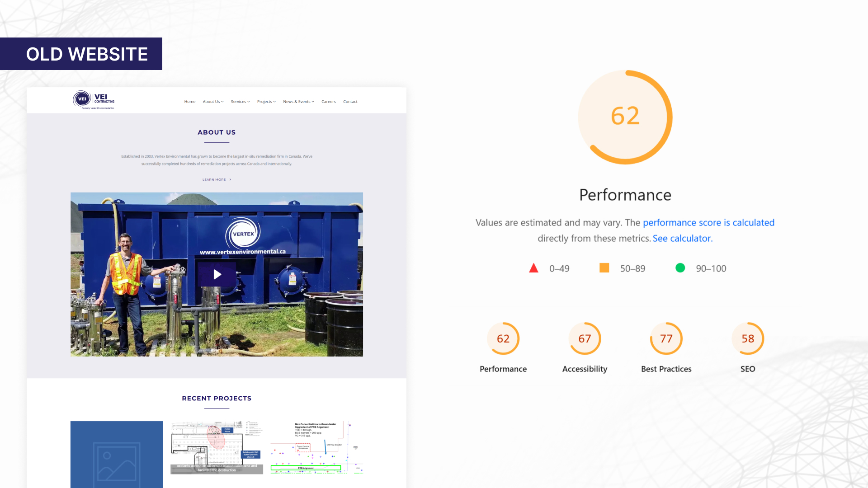Open 'performance score is calculated' link
The width and height of the screenshot is (868, 488).
coord(708,222)
